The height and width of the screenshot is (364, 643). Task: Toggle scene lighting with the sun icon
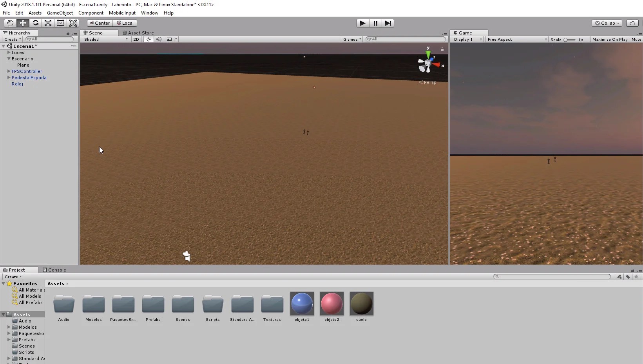(149, 39)
